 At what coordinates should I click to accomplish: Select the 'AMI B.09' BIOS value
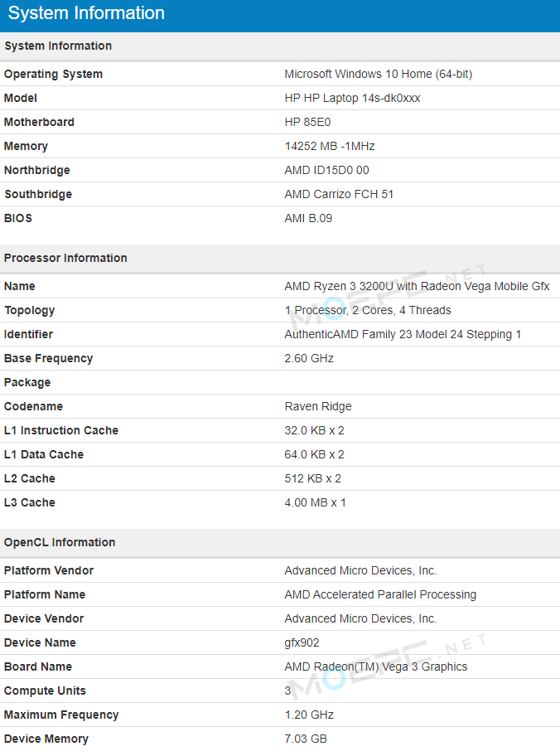coord(308,218)
